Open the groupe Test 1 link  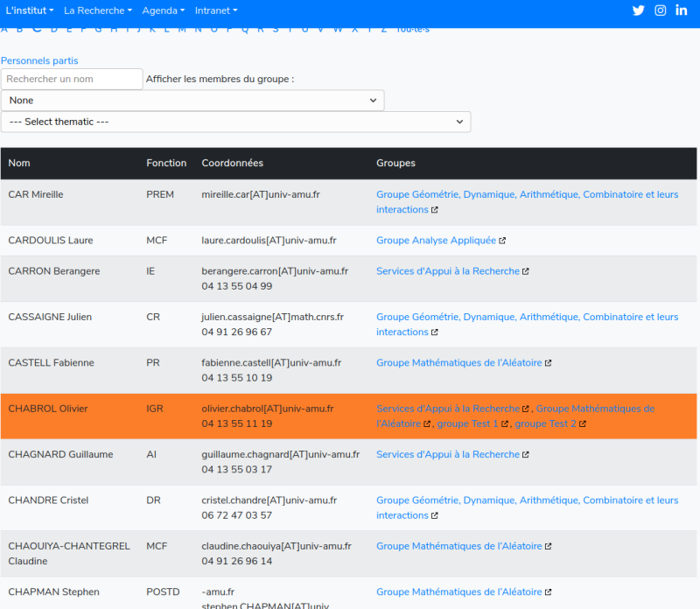(x=467, y=424)
